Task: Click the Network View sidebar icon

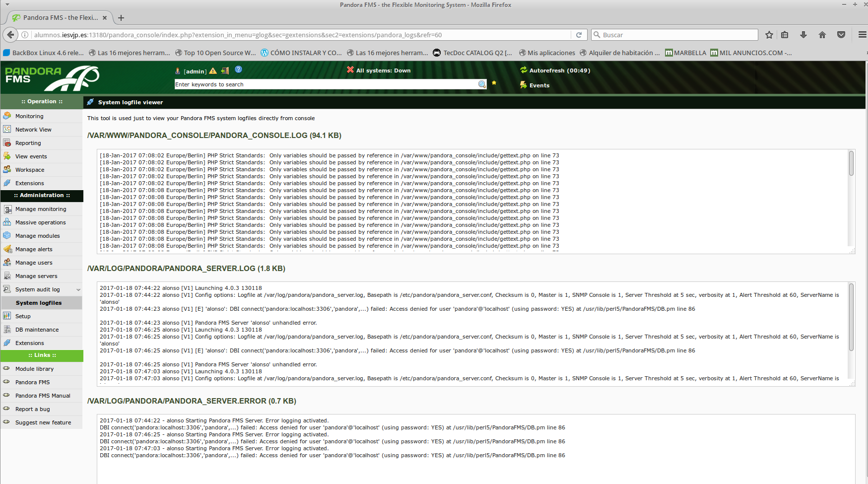Action: 7,129
